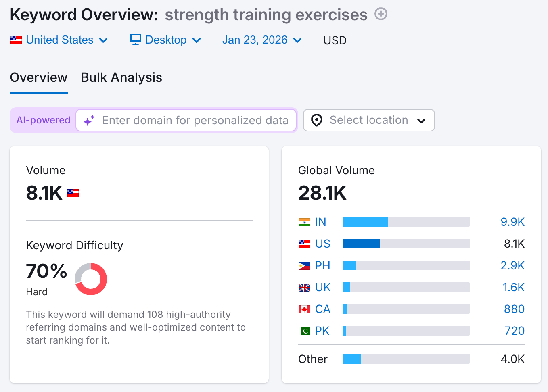Expand the Select location dropdown

pos(422,120)
